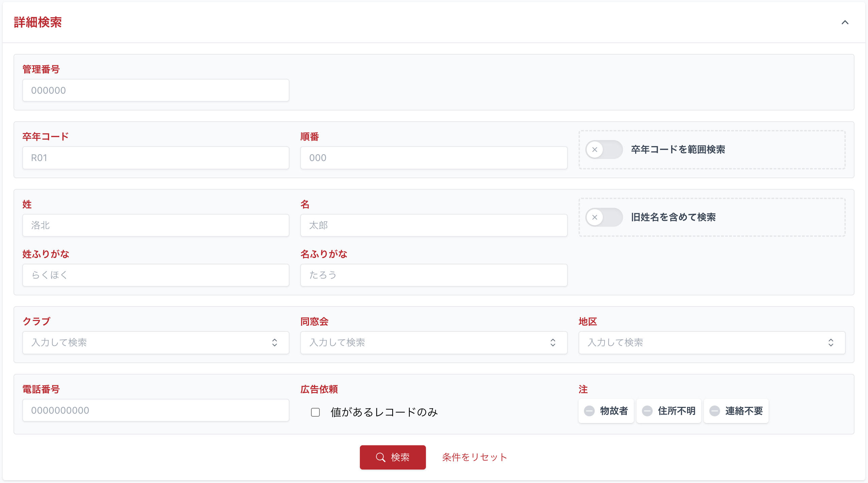Select the 住所不明 filter button
The height and width of the screenshot is (483, 868).
[x=669, y=411]
